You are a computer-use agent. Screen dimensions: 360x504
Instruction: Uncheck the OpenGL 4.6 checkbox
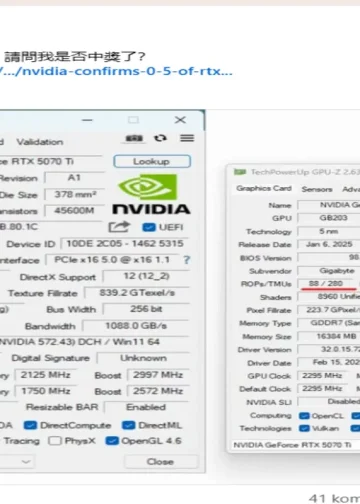(112, 441)
